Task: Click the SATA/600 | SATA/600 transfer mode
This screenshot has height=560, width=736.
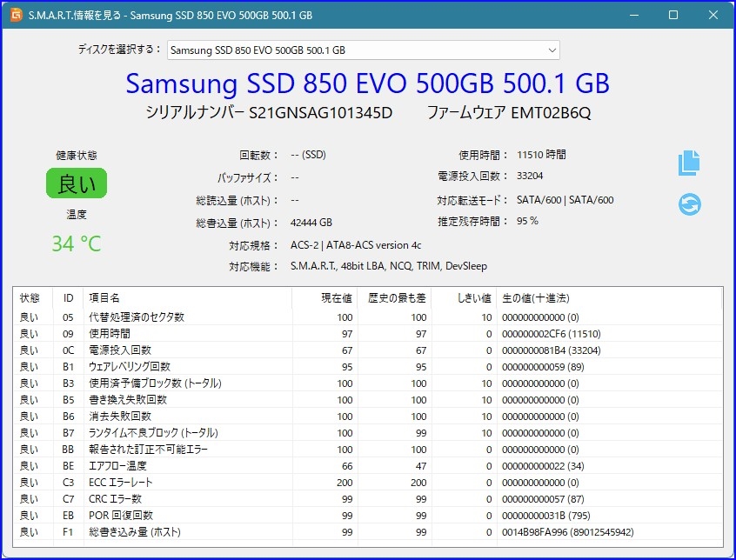Action: 565,200
